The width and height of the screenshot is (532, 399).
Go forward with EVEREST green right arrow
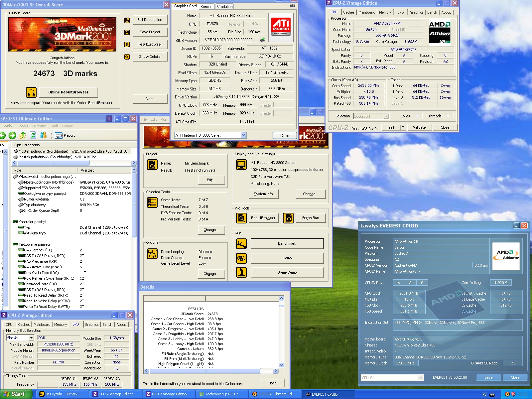click(x=12, y=135)
